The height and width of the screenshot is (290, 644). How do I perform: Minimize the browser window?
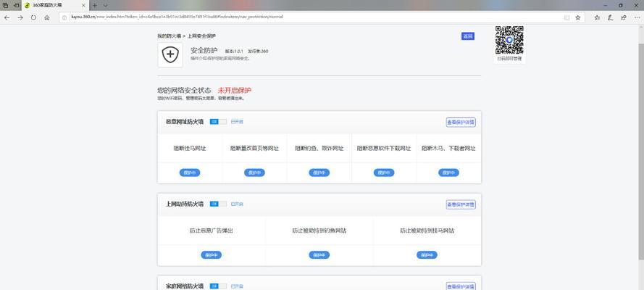[x=606, y=5]
